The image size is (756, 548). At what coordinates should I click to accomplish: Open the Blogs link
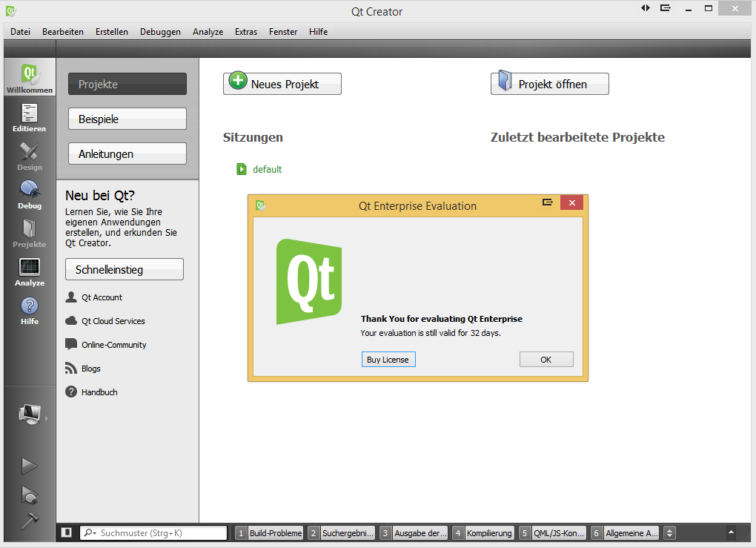pyautogui.click(x=91, y=368)
